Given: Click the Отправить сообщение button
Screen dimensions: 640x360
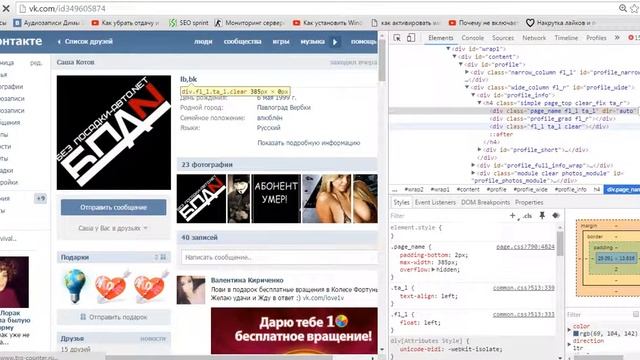Looking at the screenshot, I should 113,207.
